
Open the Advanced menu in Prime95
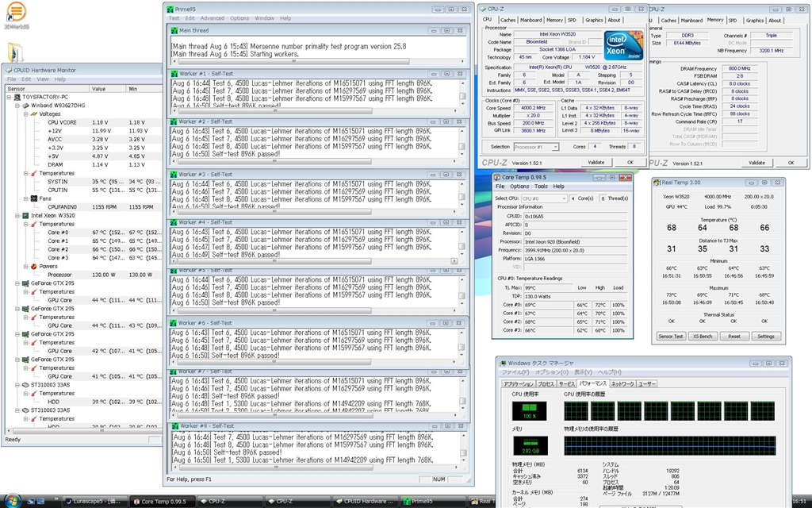point(212,18)
